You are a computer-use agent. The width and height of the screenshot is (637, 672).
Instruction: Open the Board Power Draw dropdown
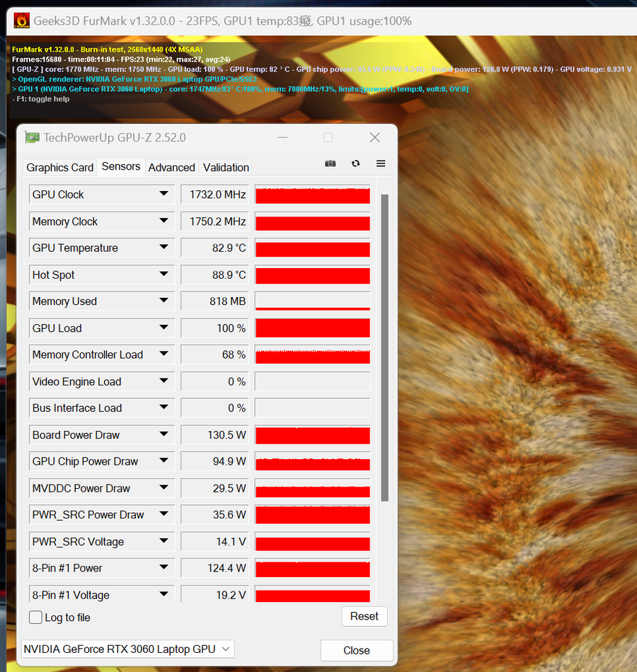[163, 434]
